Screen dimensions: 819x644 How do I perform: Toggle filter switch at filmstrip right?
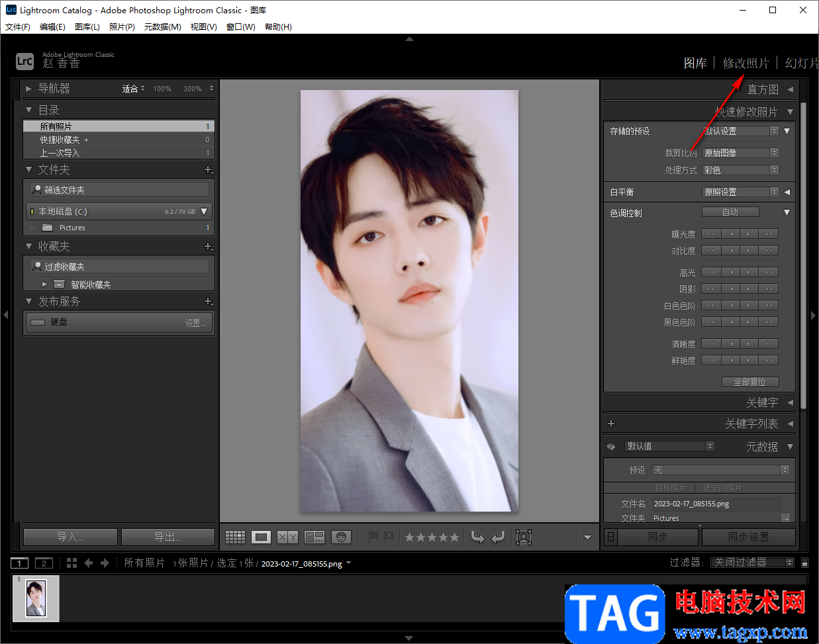(x=804, y=563)
